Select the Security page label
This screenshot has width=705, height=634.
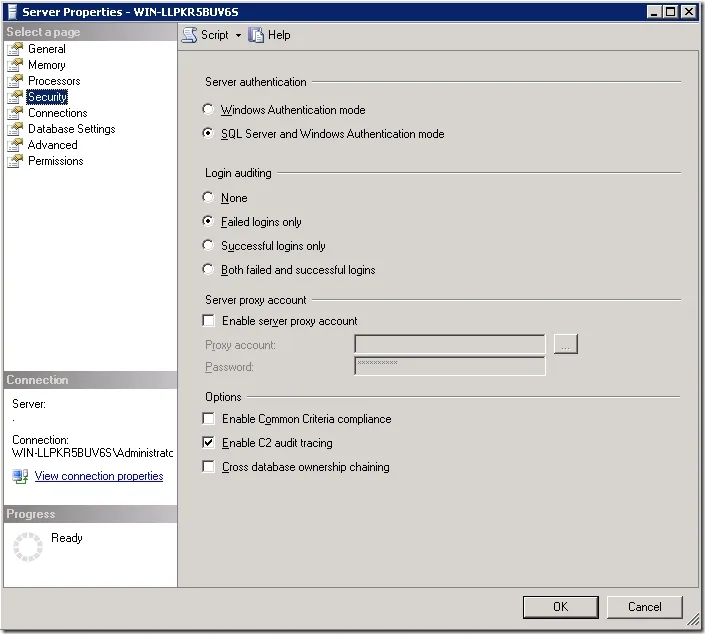[47, 97]
